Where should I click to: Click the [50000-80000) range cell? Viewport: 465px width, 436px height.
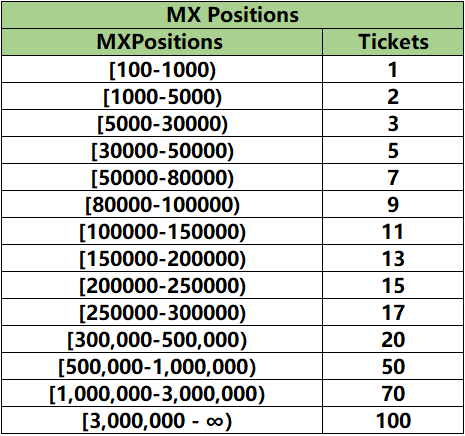(162, 177)
